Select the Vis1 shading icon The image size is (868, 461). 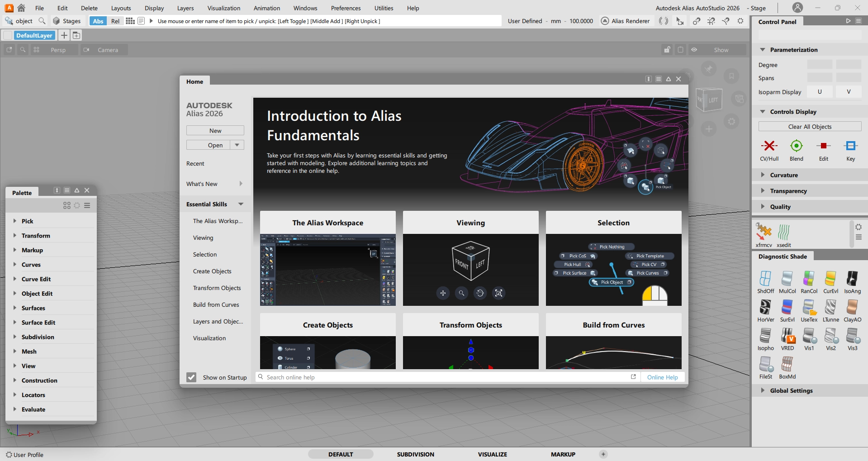[x=809, y=336]
